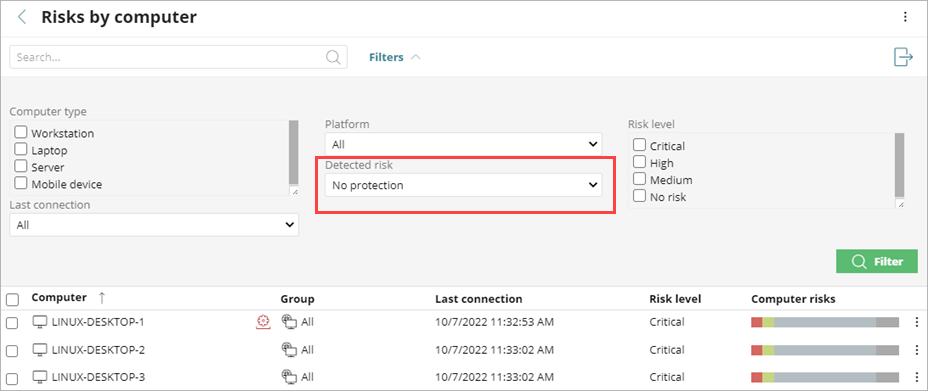Click the sort arrow next to Computer

(102, 298)
